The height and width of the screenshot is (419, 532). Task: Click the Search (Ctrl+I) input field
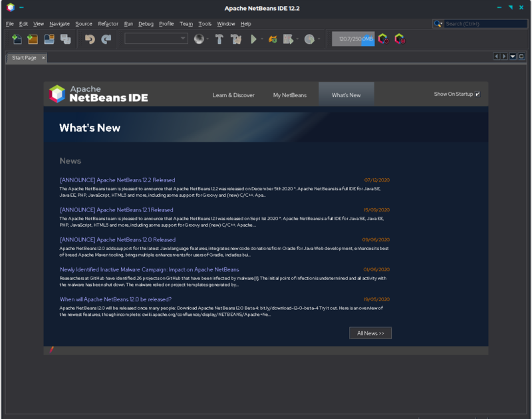485,24
